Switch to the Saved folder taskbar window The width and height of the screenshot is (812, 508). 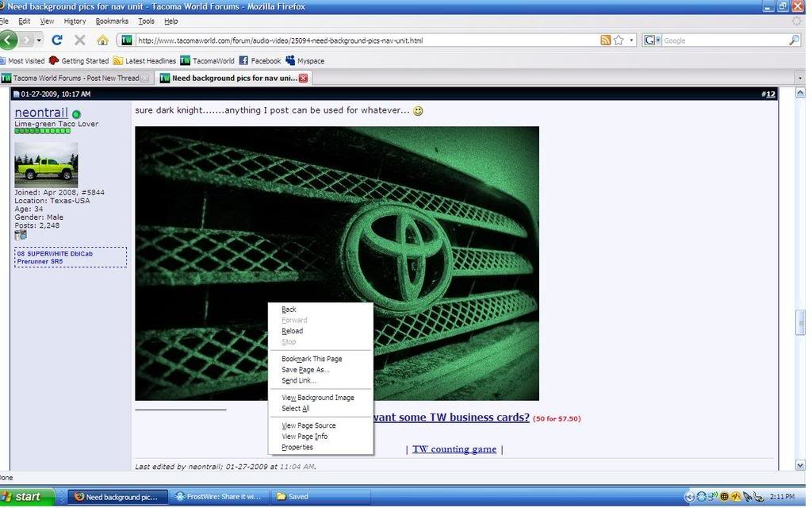321,497
